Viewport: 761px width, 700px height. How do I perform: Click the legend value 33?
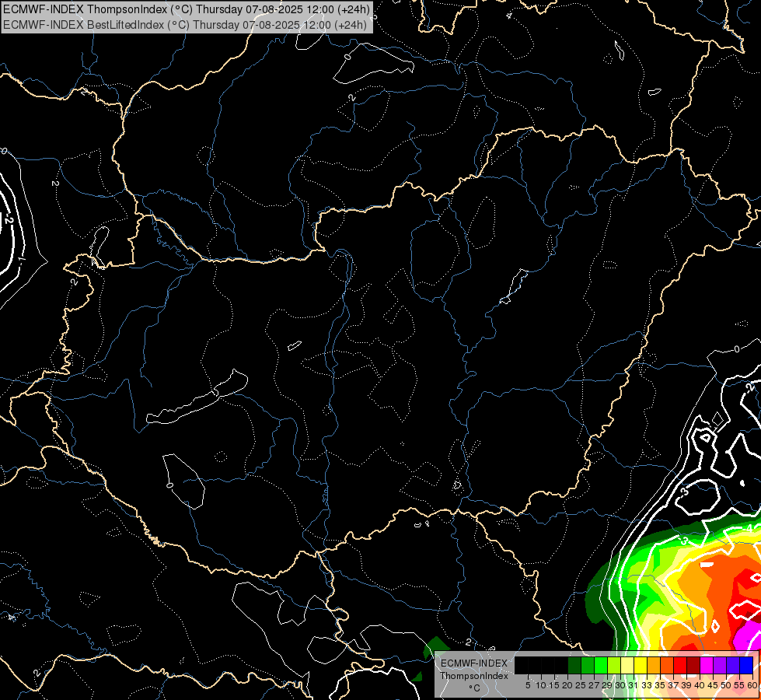tap(647, 685)
